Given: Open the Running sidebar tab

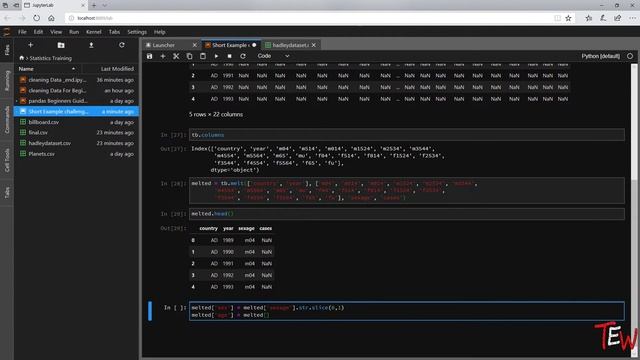Looking at the screenshot, I should coord(7,80).
